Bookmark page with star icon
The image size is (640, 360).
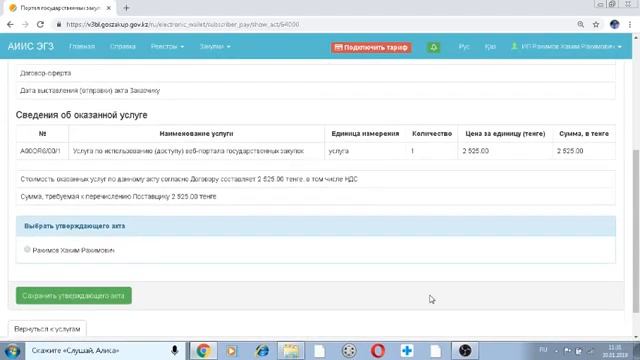[596, 24]
